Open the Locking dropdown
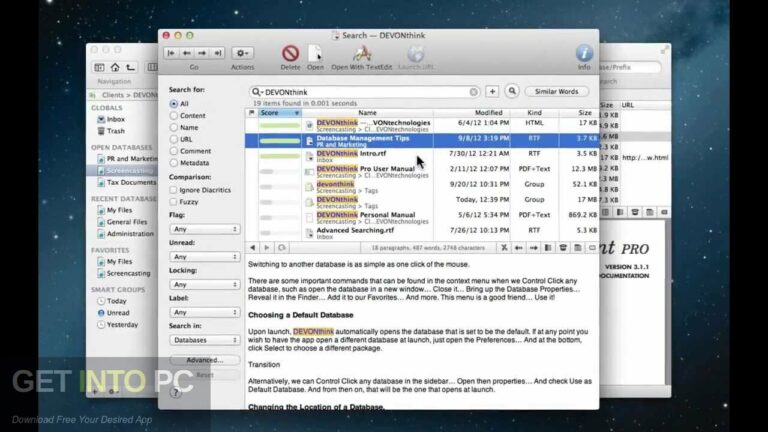 (204, 285)
